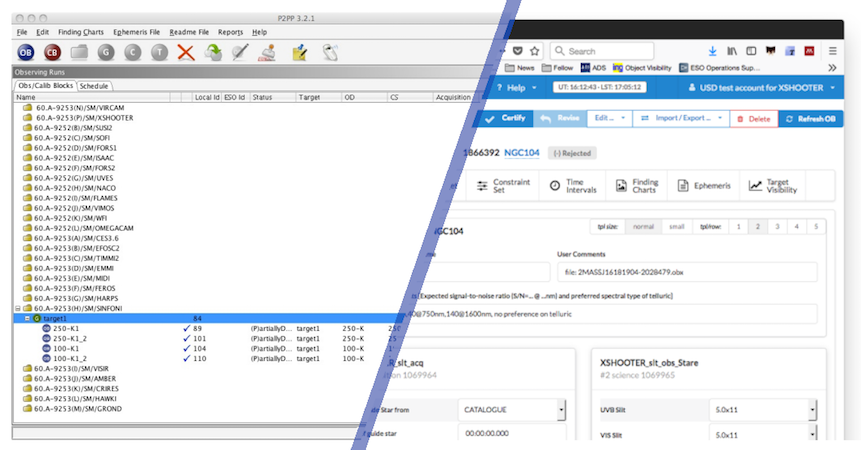Image resolution: width=861 pixels, height=450 pixels.
Task: Select tpl size 'small' option
Action: point(677,227)
